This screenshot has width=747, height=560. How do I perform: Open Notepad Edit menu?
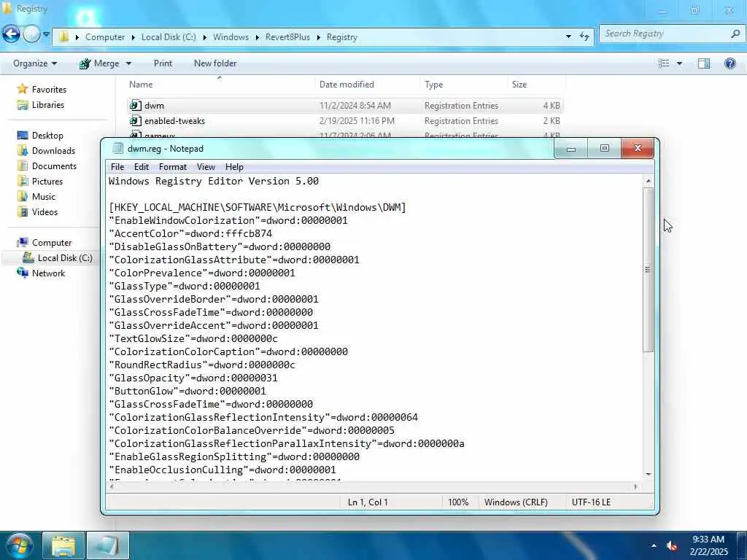(142, 167)
